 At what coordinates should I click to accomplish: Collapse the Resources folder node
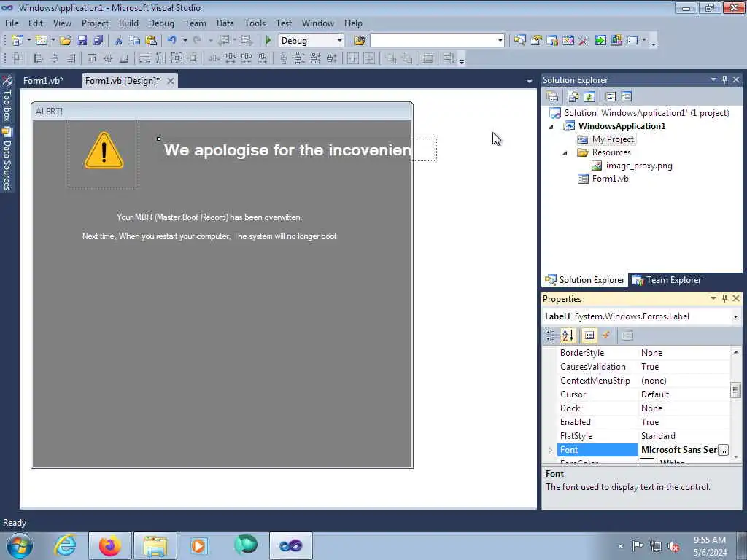[x=565, y=153]
